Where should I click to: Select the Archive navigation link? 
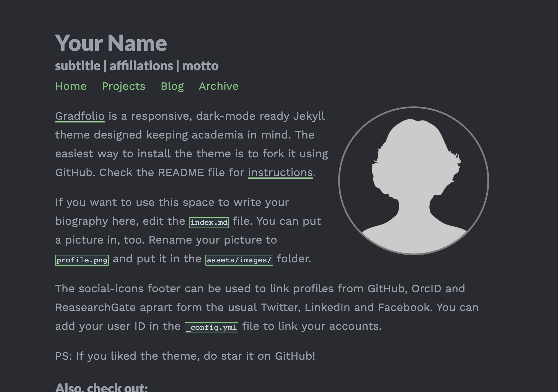tap(218, 86)
